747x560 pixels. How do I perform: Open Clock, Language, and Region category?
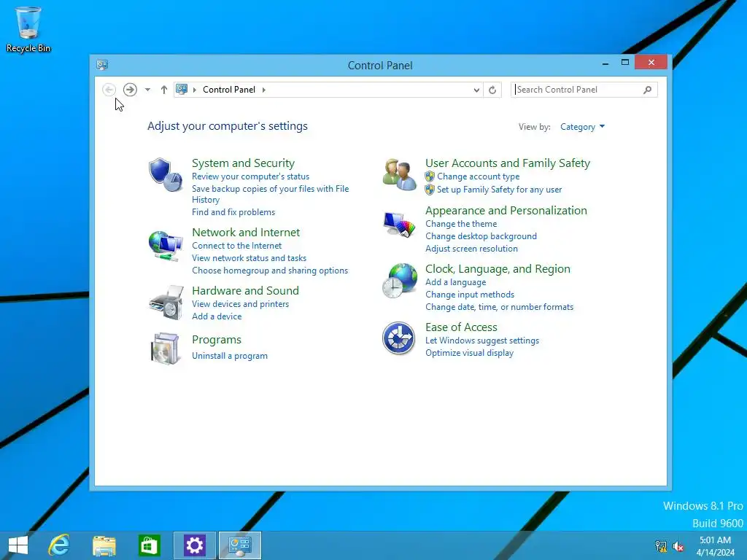tap(498, 269)
